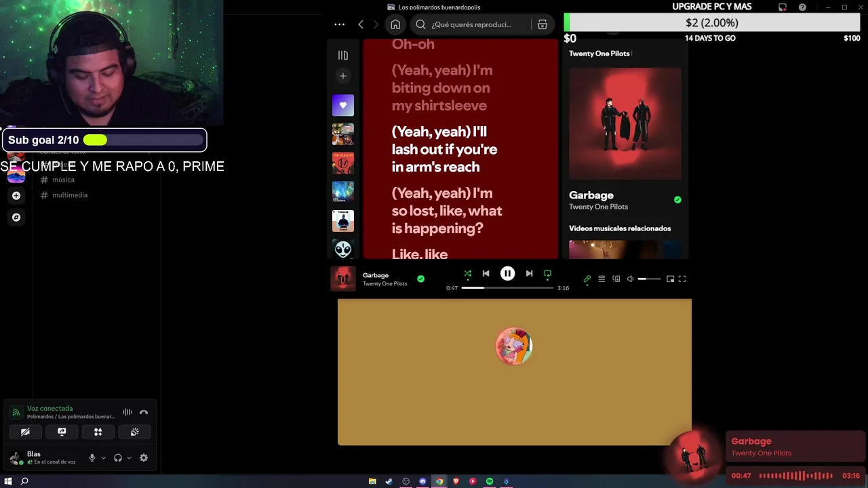This screenshot has height=488, width=868.
Task: Click the Garbage title in player bar
Action: 376,275
